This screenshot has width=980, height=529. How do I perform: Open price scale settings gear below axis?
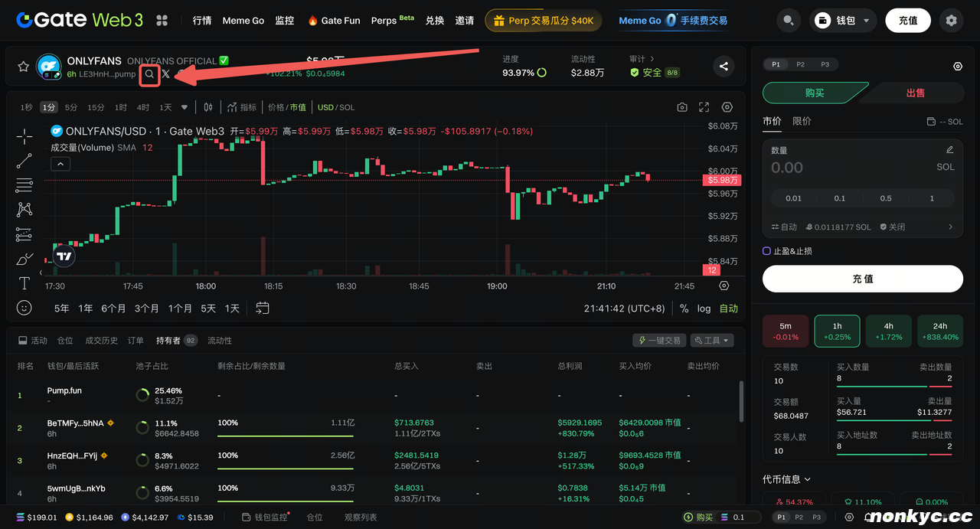point(724,286)
